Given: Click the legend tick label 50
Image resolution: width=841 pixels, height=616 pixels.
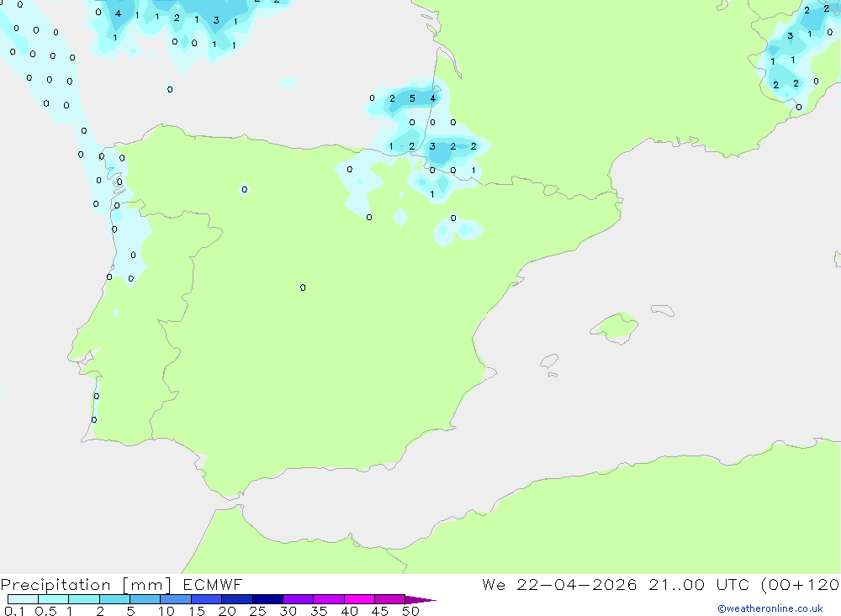Looking at the screenshot, I should (410, 611).
